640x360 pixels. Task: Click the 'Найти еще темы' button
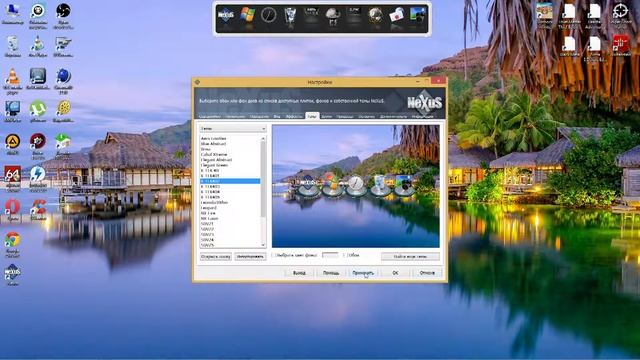410,256
